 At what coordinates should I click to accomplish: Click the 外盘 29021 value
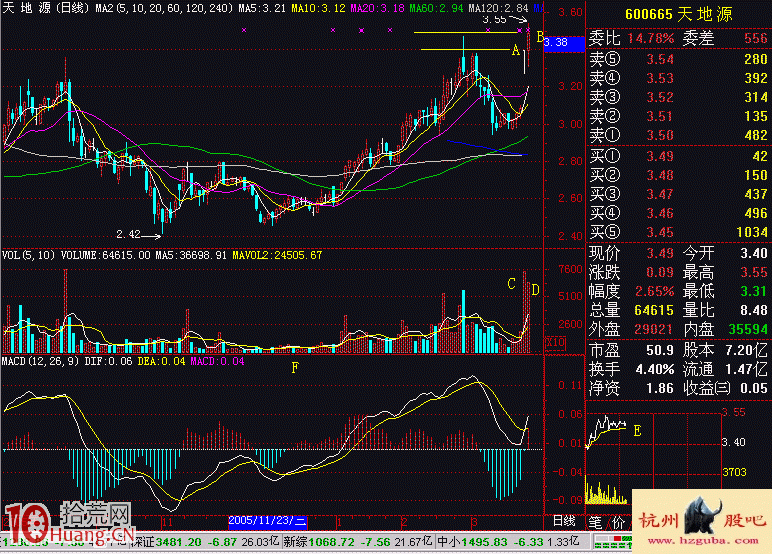pyautogui.click(x=653, y=329)
